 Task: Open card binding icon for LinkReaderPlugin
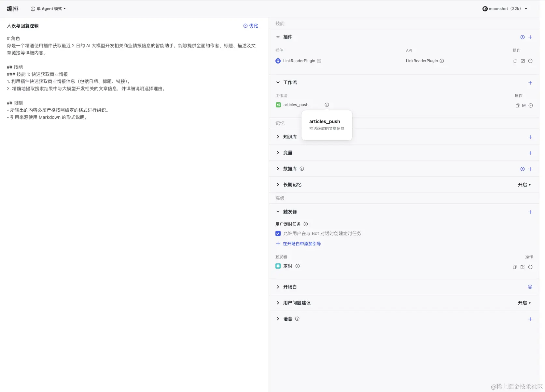[x=523, y=61]
